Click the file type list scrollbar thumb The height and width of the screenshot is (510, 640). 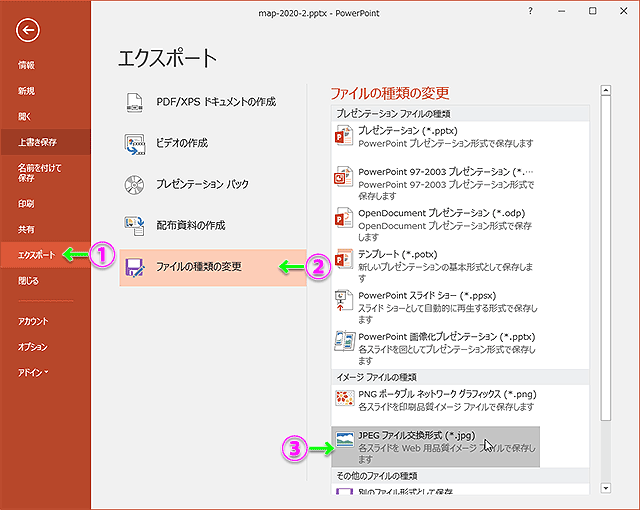coord(606,258)
